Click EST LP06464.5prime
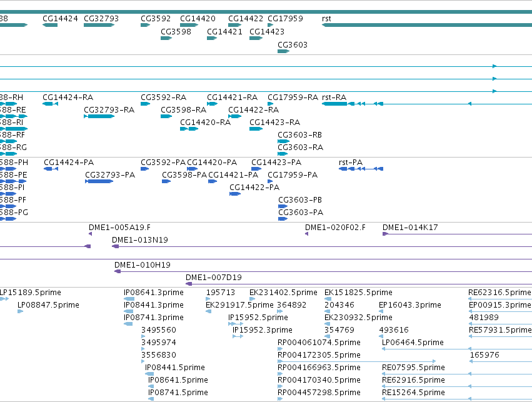 (413, 343)
